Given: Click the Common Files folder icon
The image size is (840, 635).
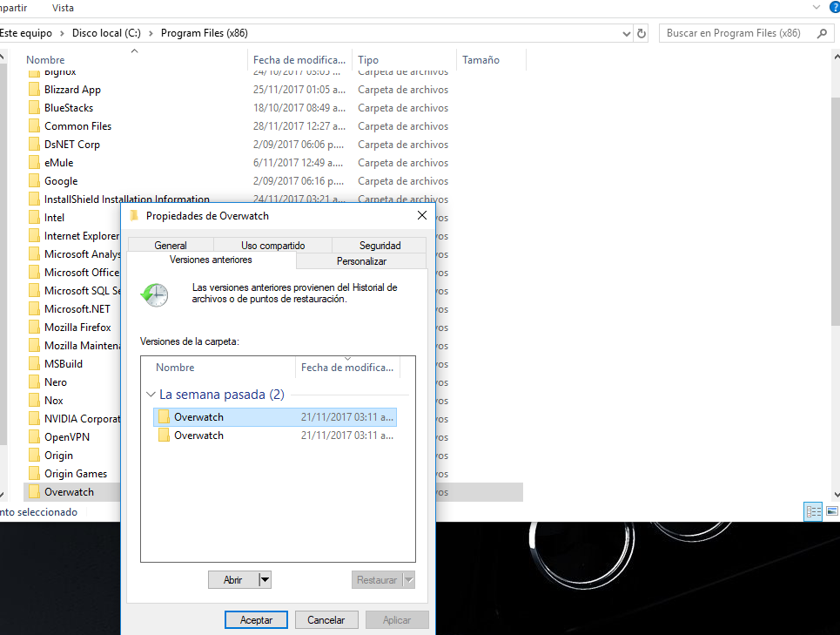Looking at the screenshot, I should pyautogui.click(x=34, y=126).
